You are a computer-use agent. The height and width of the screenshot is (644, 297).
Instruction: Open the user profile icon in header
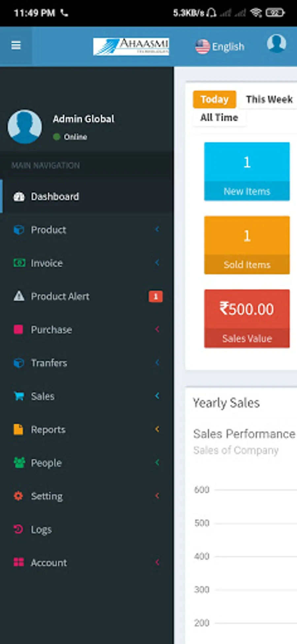tap(276, 44)
